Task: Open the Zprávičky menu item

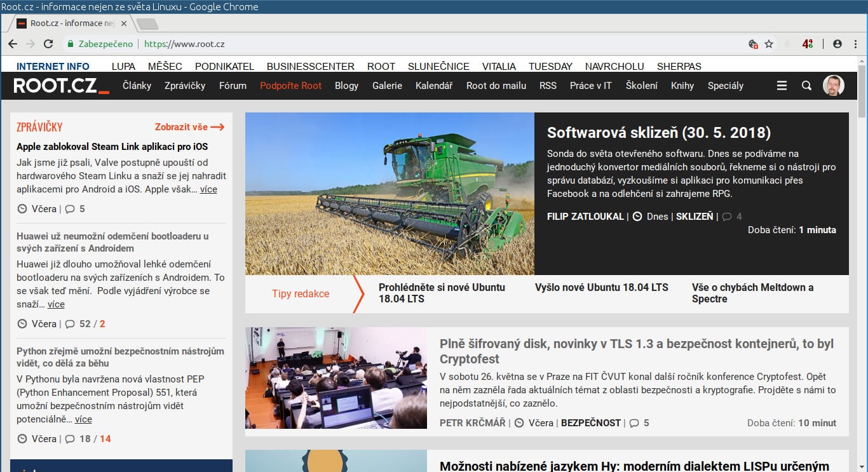Action: point(185,86)
